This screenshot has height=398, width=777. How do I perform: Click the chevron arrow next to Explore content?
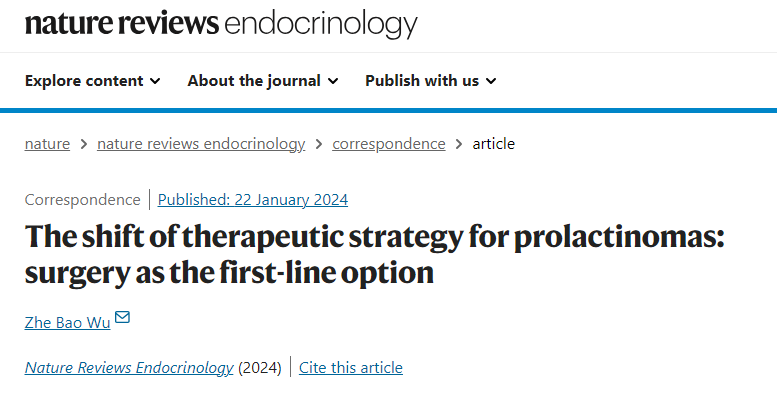[155, 81]
